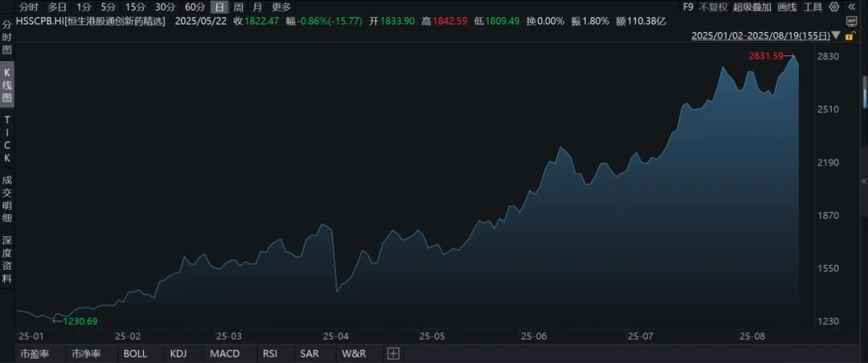Open the 不复权 adjustment dropdown

tap(713, 6)
